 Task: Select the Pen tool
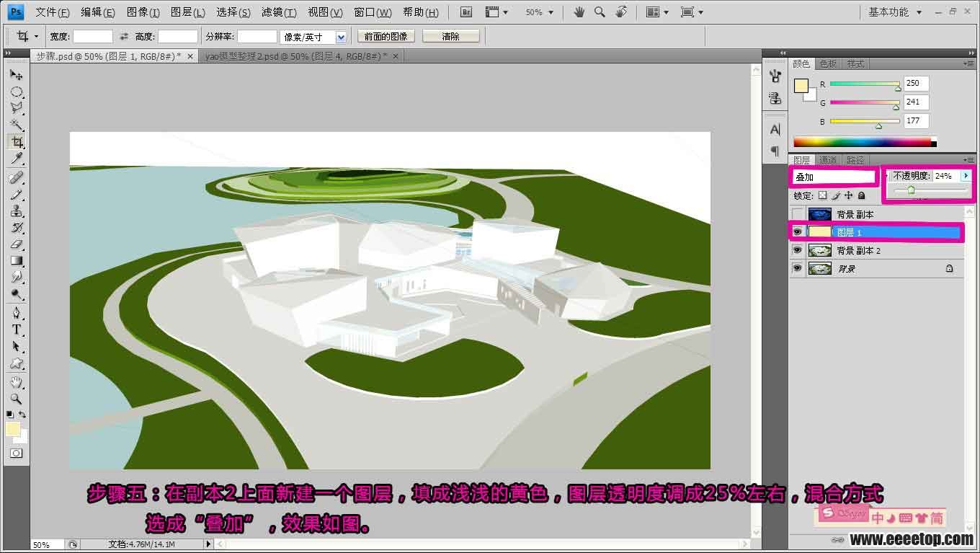click(17, 313)
